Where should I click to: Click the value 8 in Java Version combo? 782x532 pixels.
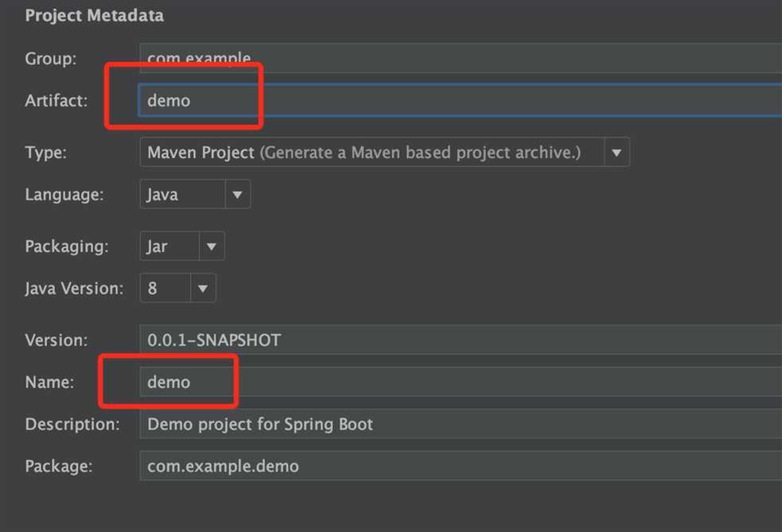[152, 288]
